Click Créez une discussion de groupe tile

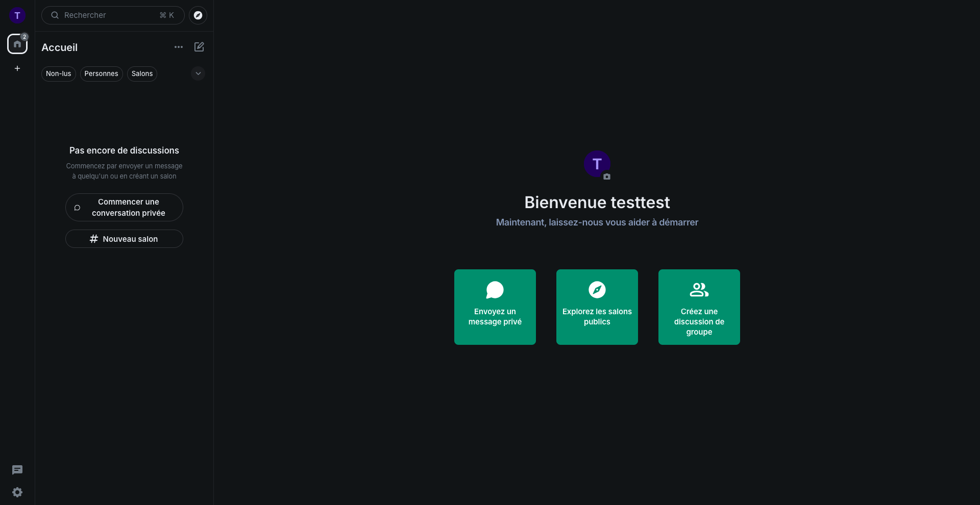(699, 307)
